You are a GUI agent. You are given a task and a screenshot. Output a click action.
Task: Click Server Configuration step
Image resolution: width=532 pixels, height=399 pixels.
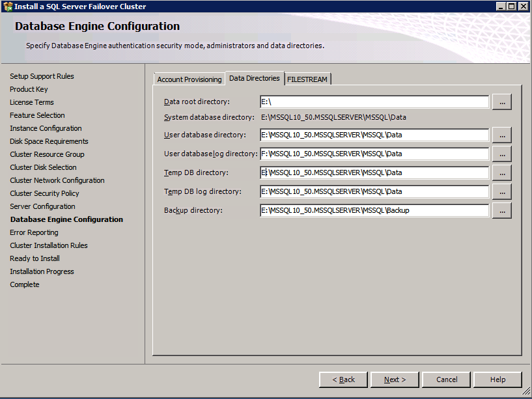click(x=43, y=206)
